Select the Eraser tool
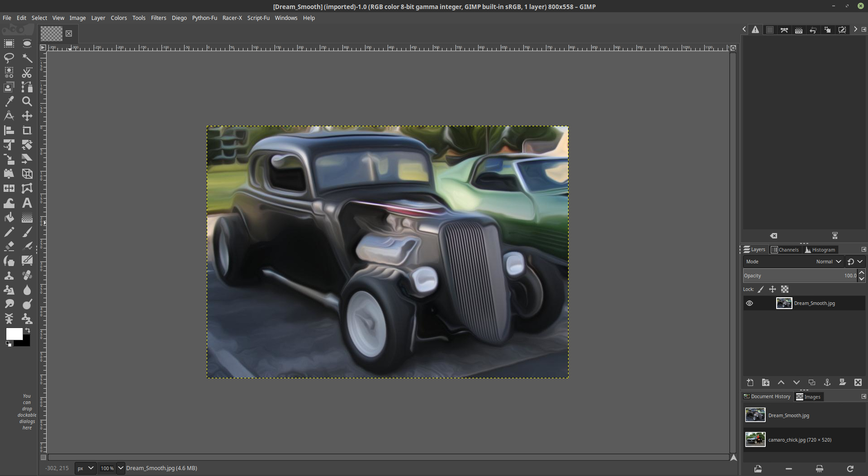 [x=9, y=246]
